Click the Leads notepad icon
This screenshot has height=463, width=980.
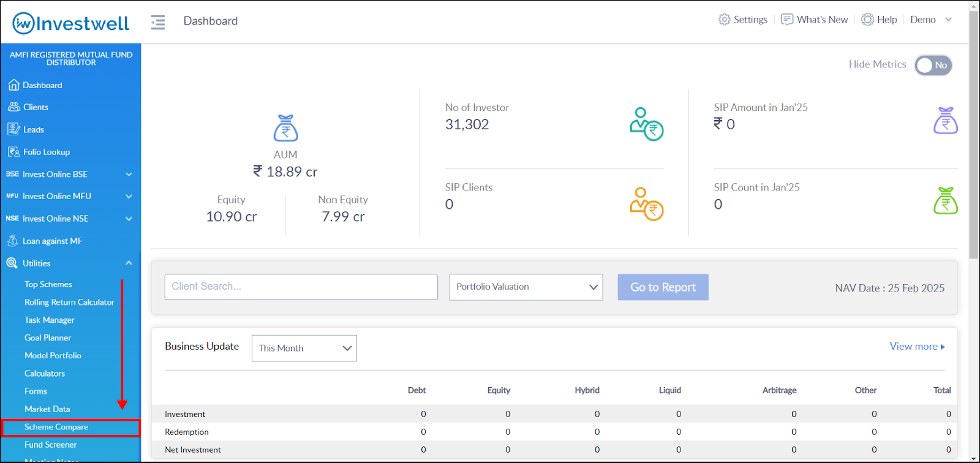tap(13, 129)
